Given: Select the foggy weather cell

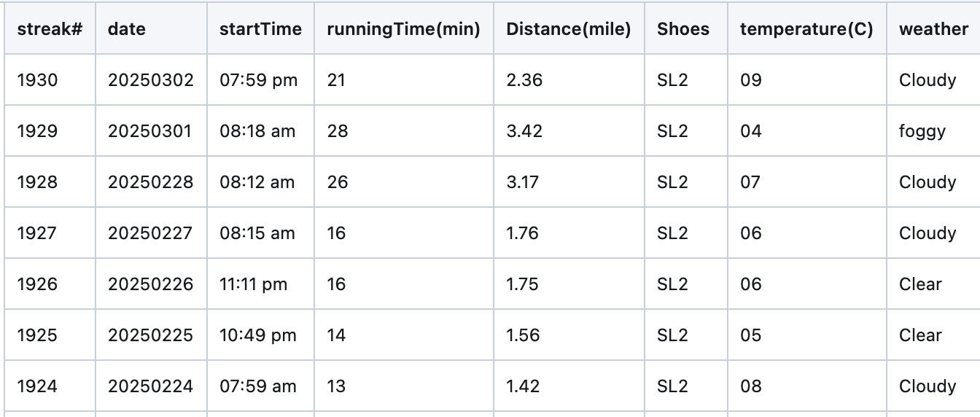Looking at the screenshot, I should (933, 131).
